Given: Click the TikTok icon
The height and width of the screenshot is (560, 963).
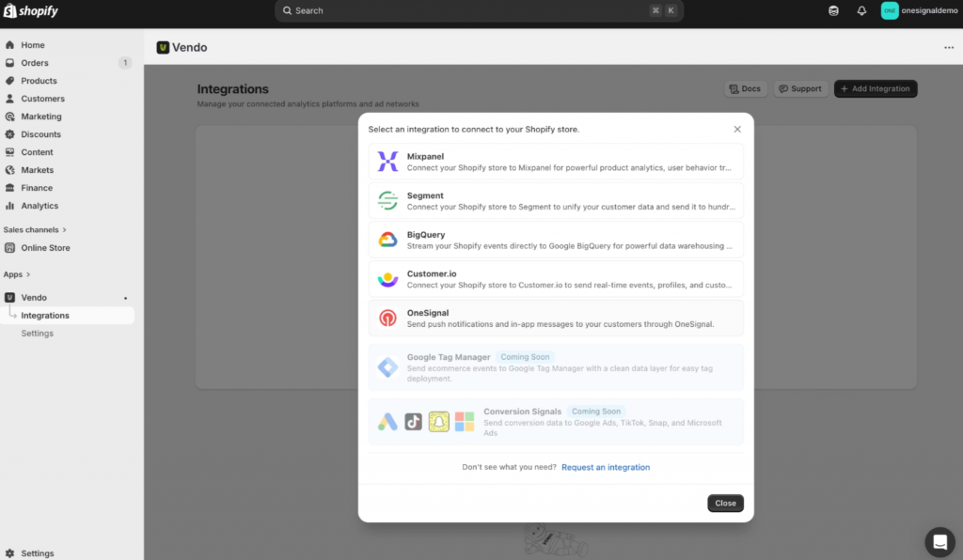Looking at the screenshot, I should click(414, 422).
